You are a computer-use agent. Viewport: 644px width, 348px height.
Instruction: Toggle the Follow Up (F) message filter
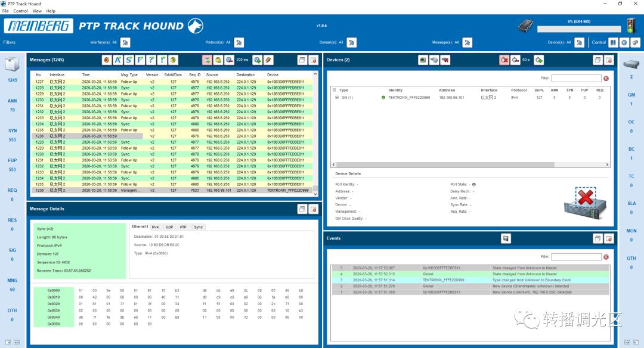[140, 60]
